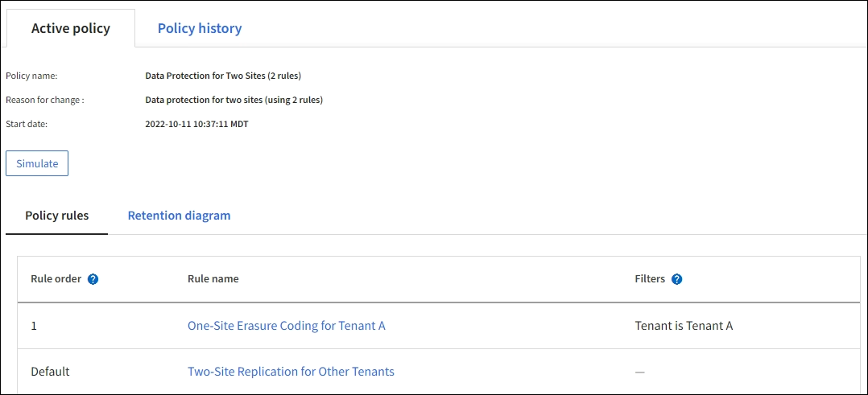Image resolution: width=868 pixels, height=395 pixels.
Task: Click rule order cell showing 1
Action: pos(34,326)
